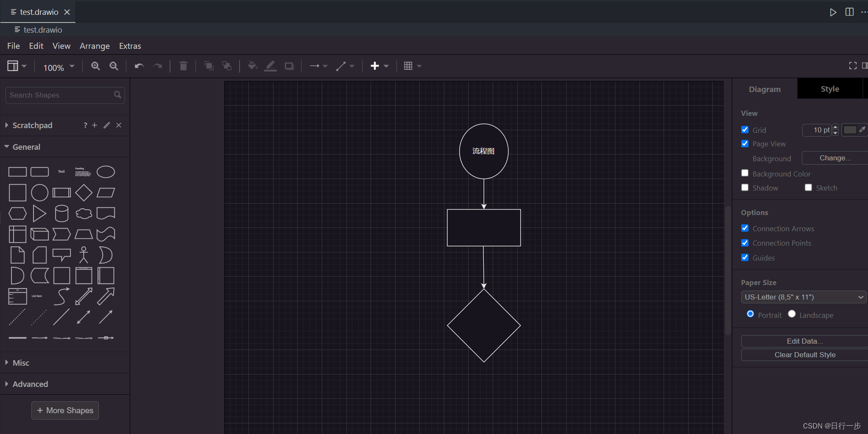Select the curved S arrow shape
The width and height of the screenshot is (868, 434).
pos(61,296)
